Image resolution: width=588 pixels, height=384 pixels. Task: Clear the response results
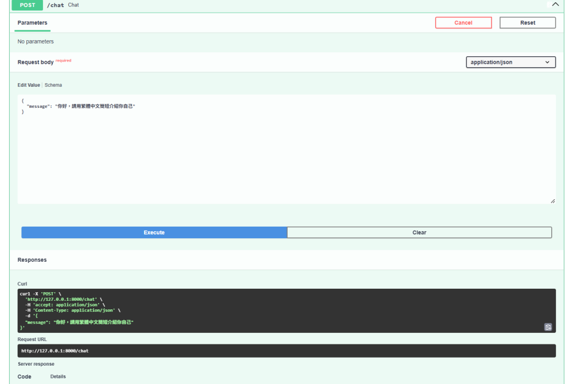click(419, 232)
